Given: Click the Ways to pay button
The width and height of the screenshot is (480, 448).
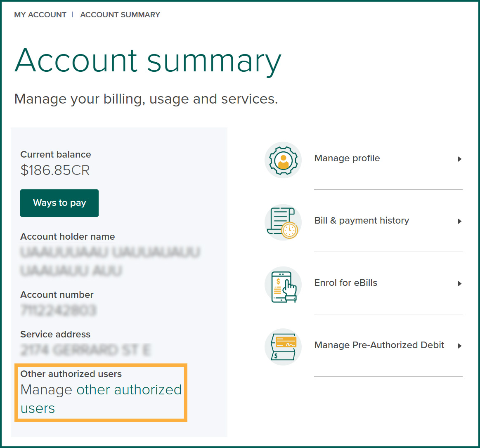Looking at the screenshot, I should coord(59,203).
